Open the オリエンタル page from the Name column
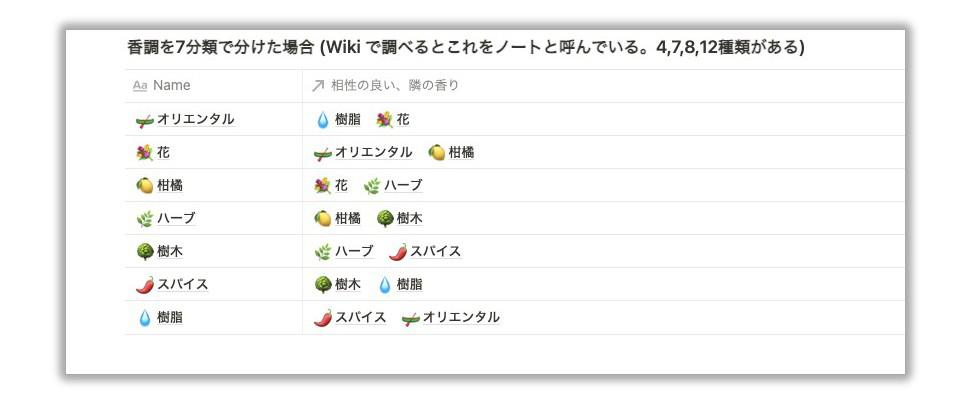This screenshot has height=408, width=968. 195,119
